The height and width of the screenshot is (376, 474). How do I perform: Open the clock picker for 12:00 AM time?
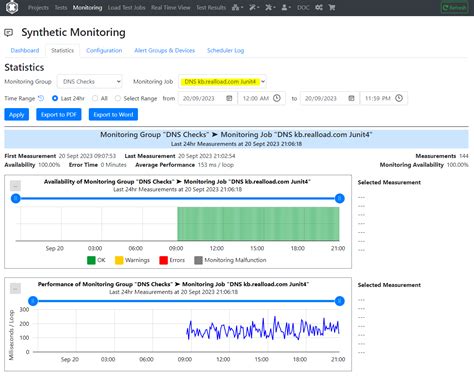[x=277, y=98]
